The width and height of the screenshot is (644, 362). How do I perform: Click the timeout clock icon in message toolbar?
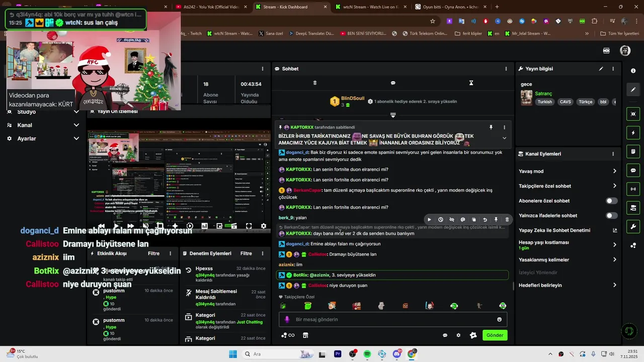tap(441, 220)
